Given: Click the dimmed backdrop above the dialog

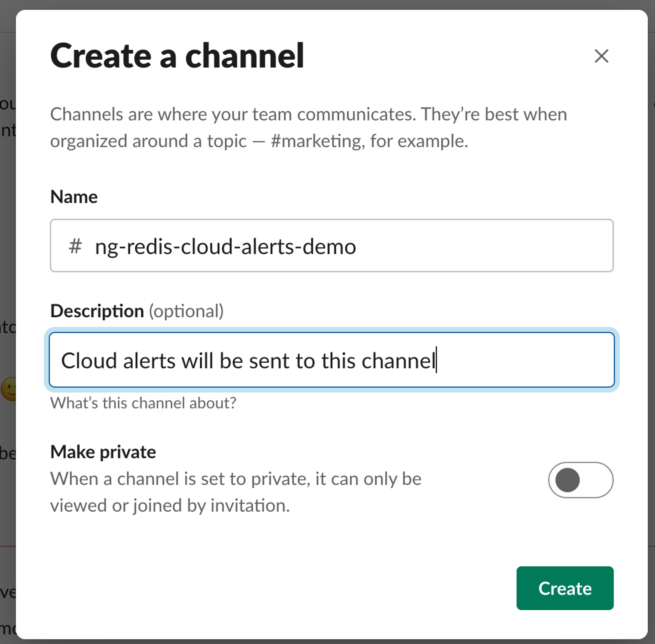Looking at the screenshot, I should (x=327, y=4).
